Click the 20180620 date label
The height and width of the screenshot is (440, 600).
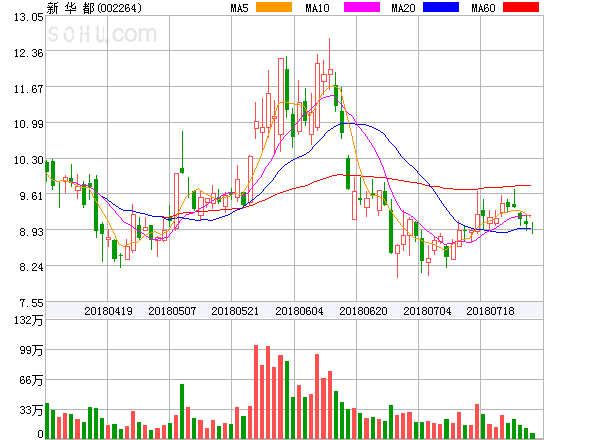363,311
